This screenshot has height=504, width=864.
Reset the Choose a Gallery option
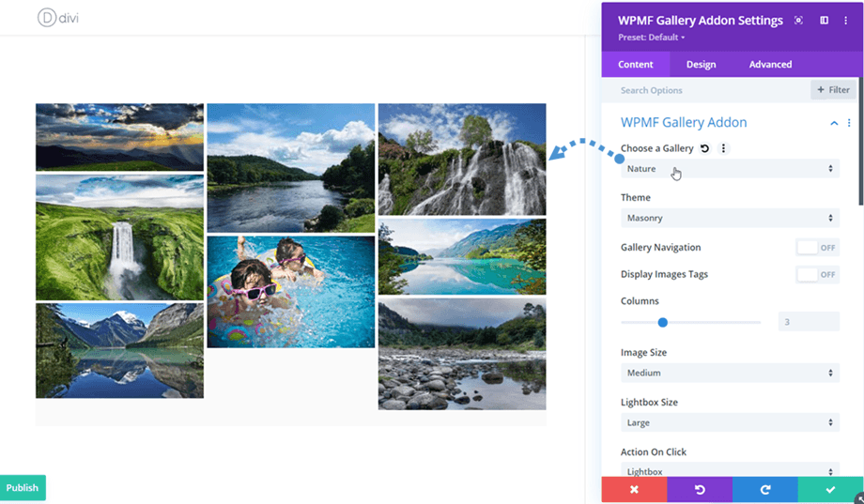pyautogui.click(x=705, y=148)
